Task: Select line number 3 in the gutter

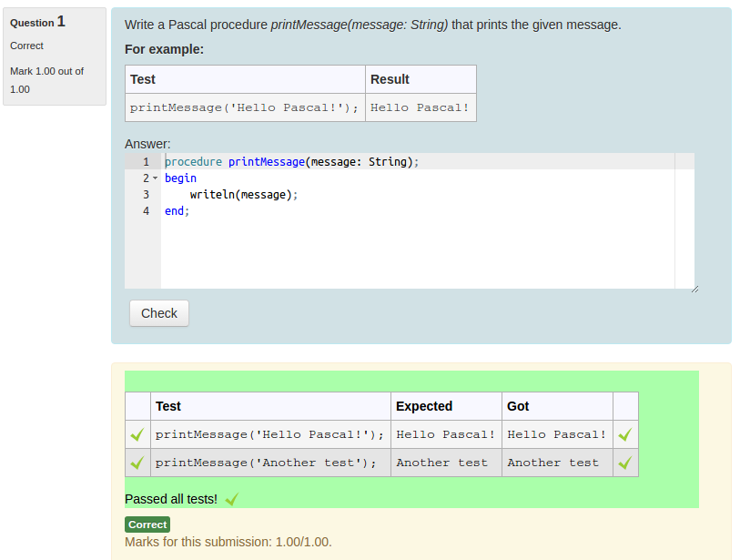Action: coord(146,195)
